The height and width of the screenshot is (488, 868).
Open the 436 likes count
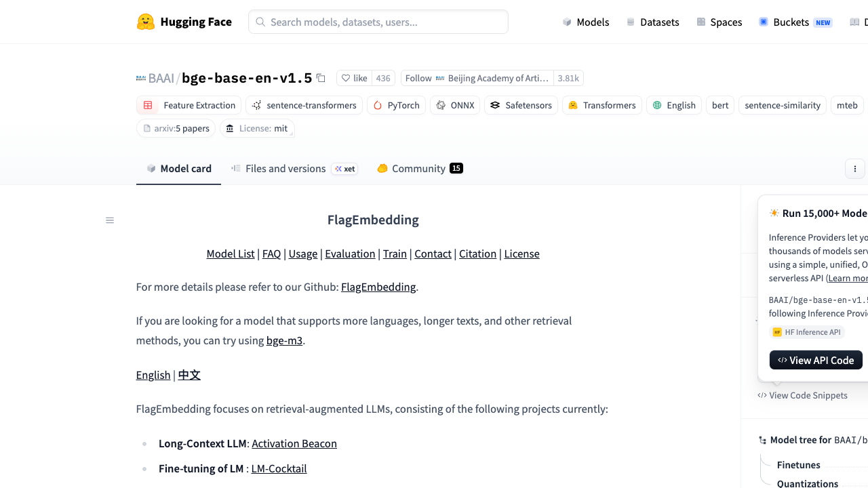click(x=383, y=78)
